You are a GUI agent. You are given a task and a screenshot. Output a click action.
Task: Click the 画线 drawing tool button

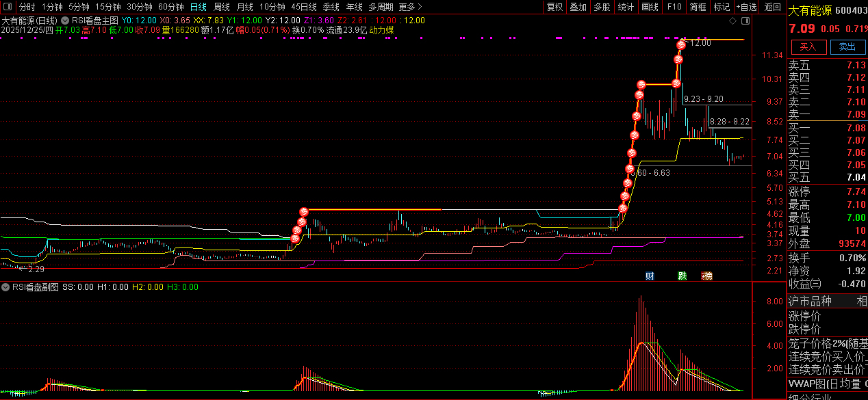click(x=650, y=7)
